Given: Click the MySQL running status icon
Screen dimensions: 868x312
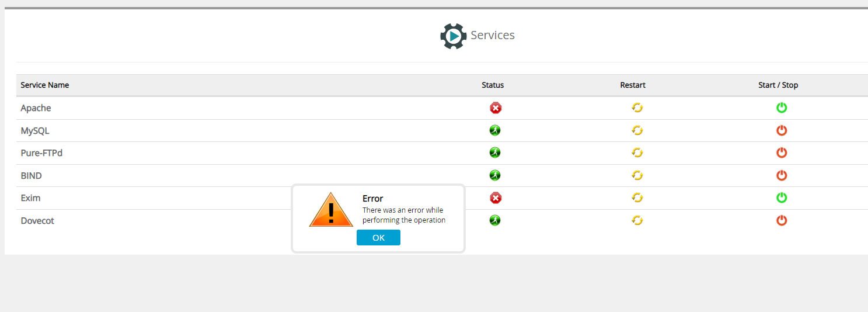Looking at the screenshot, I should [x=495, y=130].
